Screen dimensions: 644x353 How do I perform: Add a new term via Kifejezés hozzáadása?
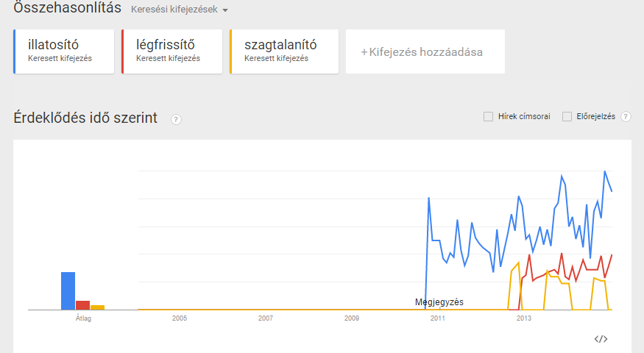click(x=425, y=51)
